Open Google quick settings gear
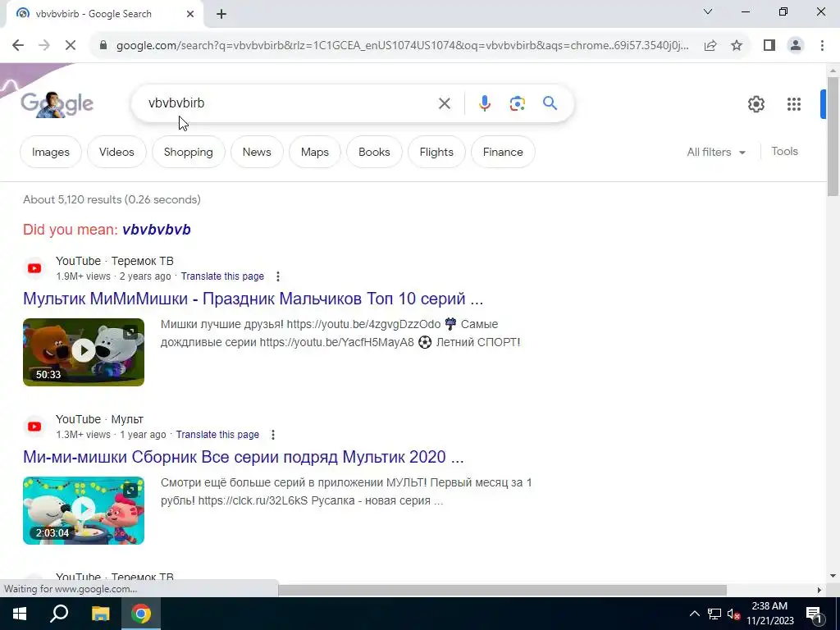 click(x=756, y=104)
